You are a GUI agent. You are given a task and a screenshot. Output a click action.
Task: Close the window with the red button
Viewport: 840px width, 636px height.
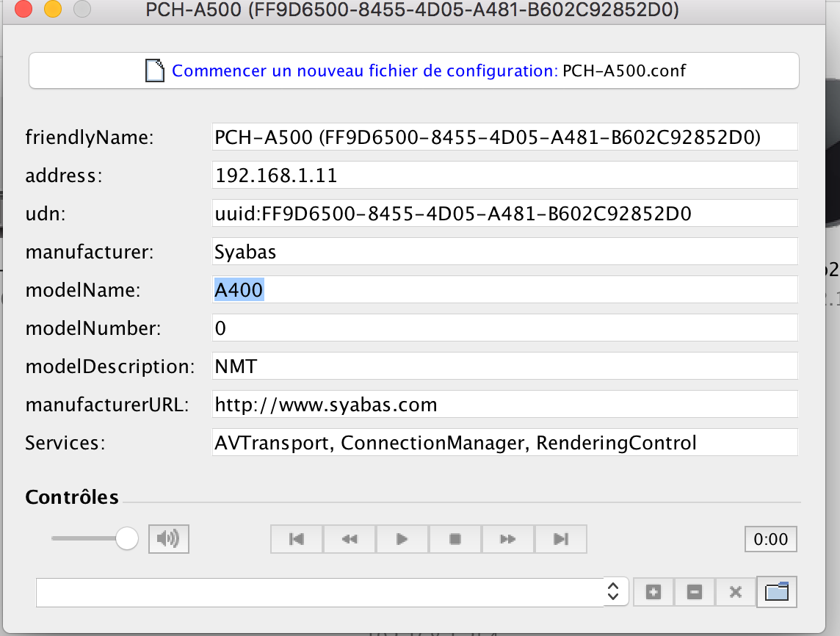click(x=23, y=9)
